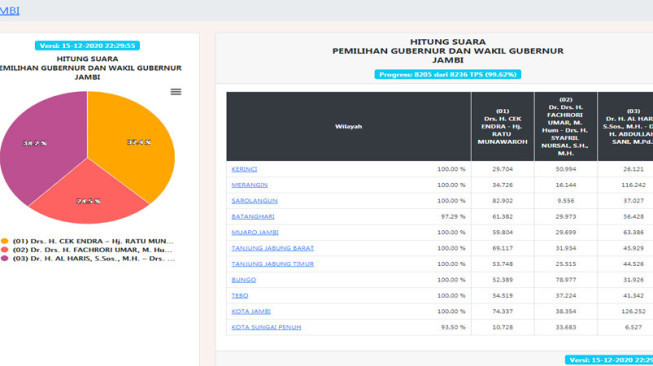Click the KOTA JAMBI value 126.252

click(633, 311)
